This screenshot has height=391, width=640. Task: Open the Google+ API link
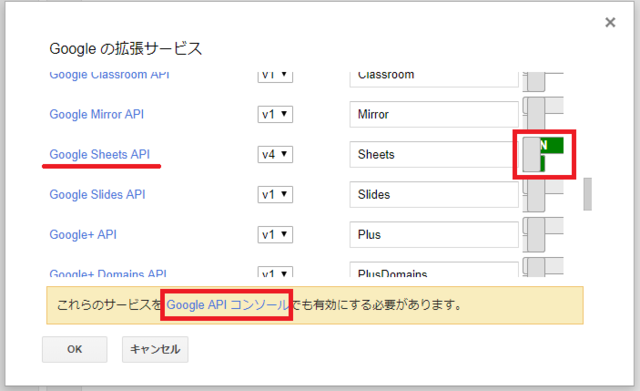click(83, 235)
